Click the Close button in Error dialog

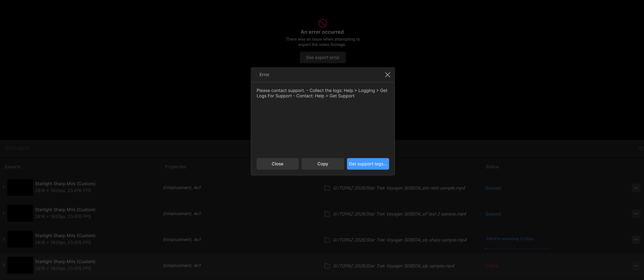click(277, 164)
